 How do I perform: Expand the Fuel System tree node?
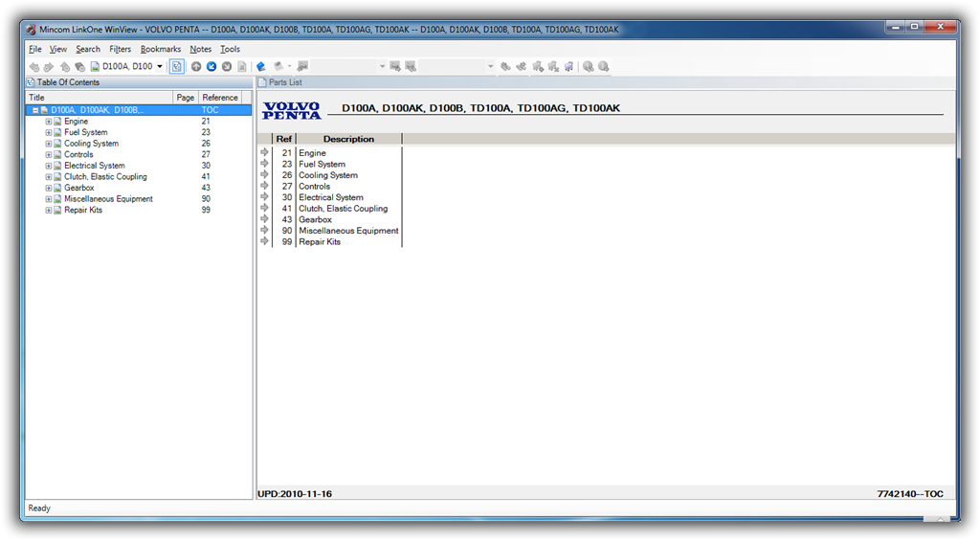48,132
